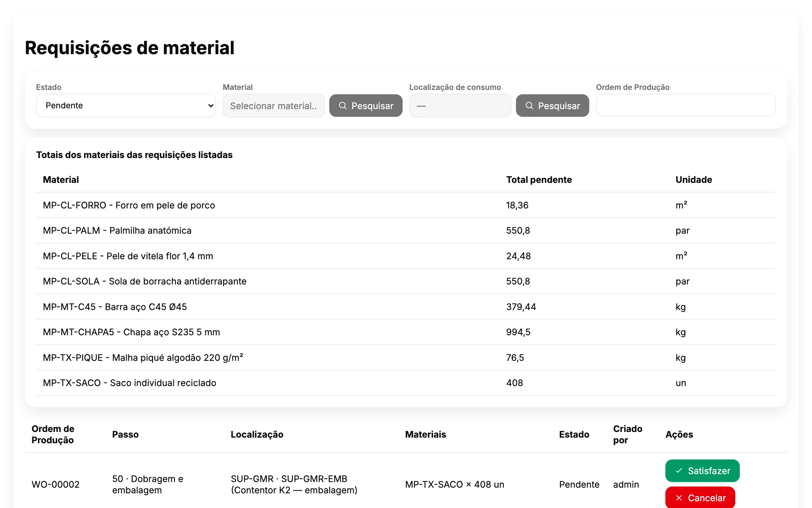812x508 pixels.
Task: Focus the Ordem de Produção input
Action: [x=686, y=105]
